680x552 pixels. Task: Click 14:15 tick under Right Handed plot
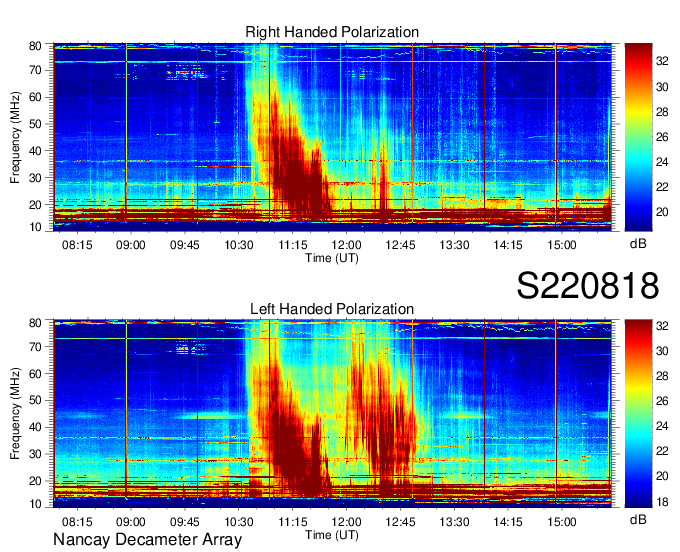(508, 245)
